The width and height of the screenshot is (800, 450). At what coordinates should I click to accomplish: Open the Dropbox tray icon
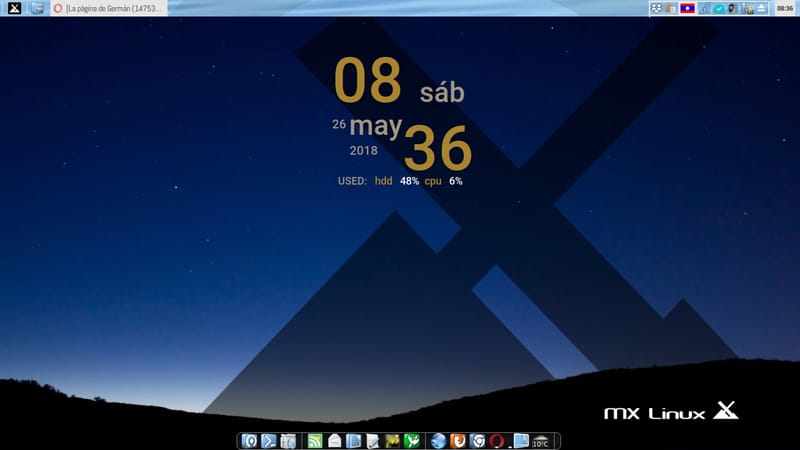(657, 8)
